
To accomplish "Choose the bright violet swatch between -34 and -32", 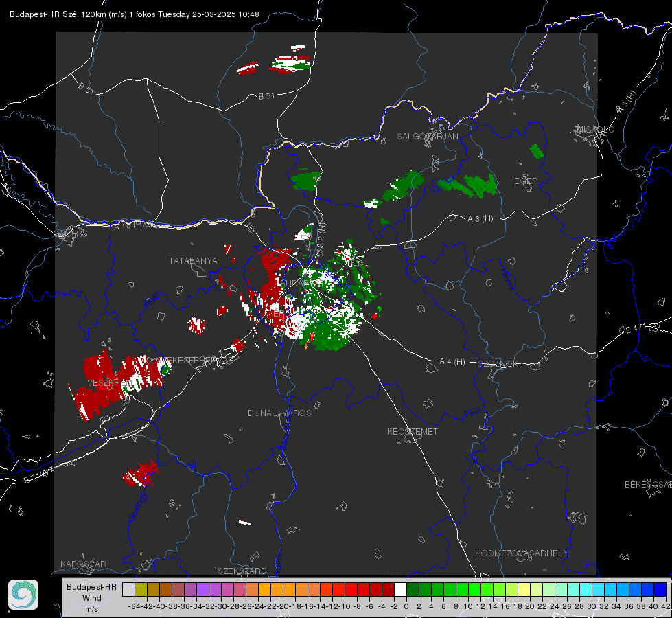I will tap(202, 590).
